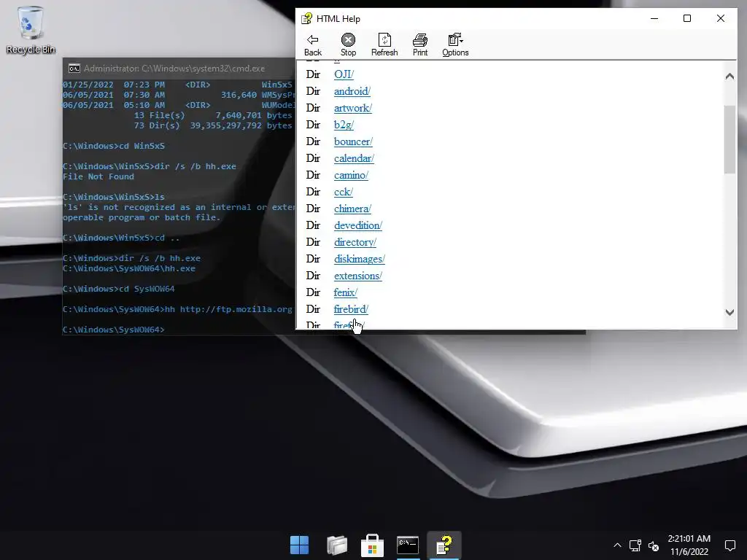Open File Explorer from the taskbar
747x560 pixels.
[x=336, y=545]
